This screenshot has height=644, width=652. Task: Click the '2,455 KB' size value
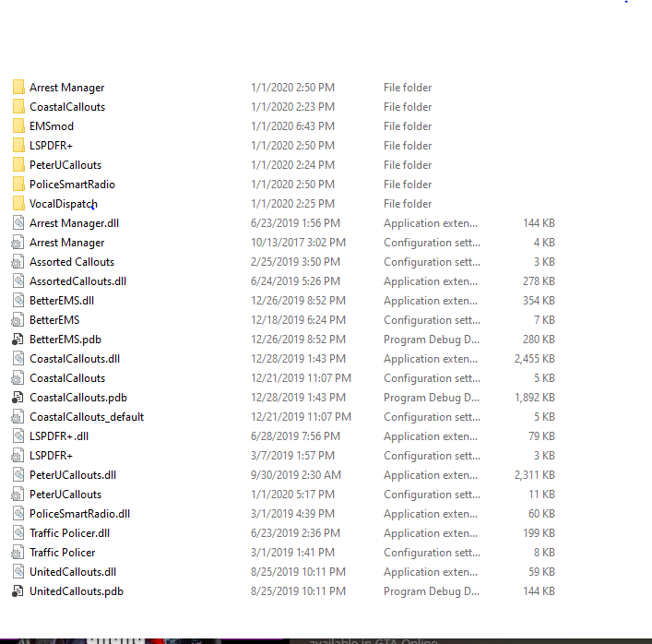coord(534,359)
